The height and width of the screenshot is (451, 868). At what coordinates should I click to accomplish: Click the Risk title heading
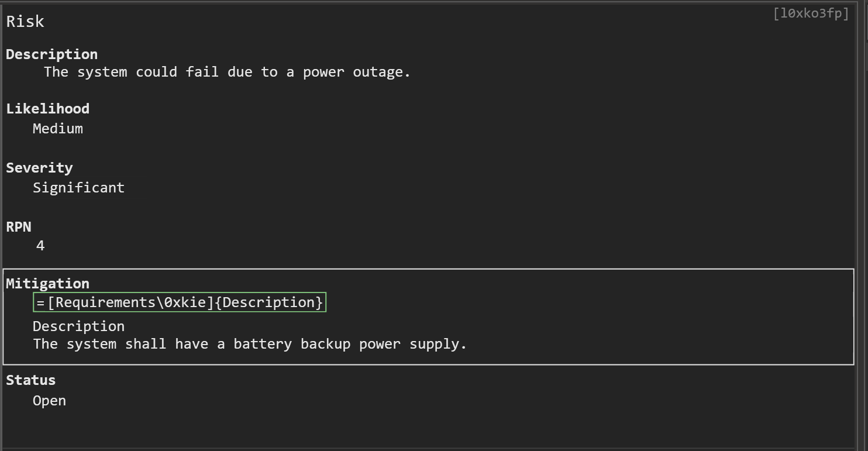tap(25, 22)
